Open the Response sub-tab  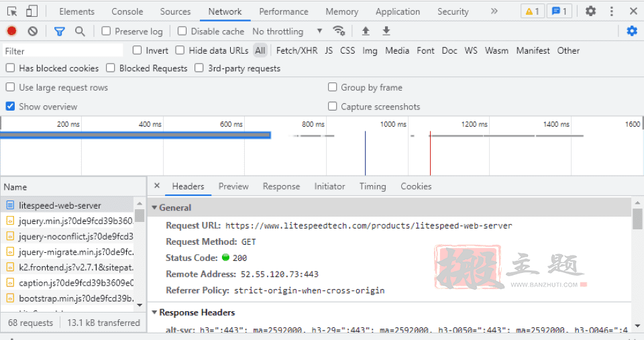click(281, 186)
